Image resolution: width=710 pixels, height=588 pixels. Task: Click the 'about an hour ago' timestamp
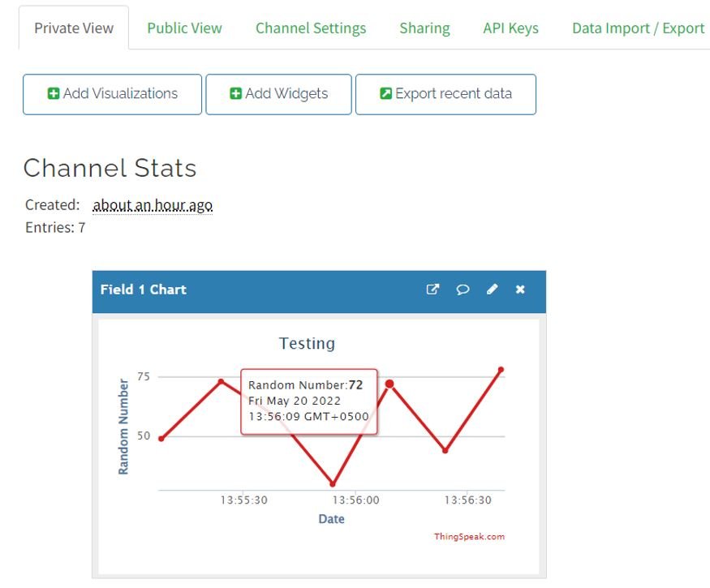point(153,205)
